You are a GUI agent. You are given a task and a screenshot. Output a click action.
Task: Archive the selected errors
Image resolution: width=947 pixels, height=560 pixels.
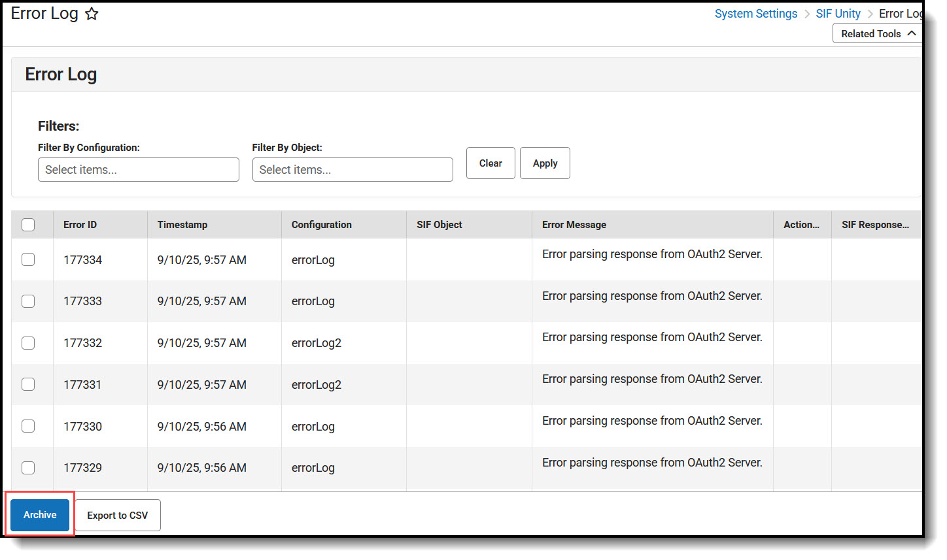[x=40, y=515]
